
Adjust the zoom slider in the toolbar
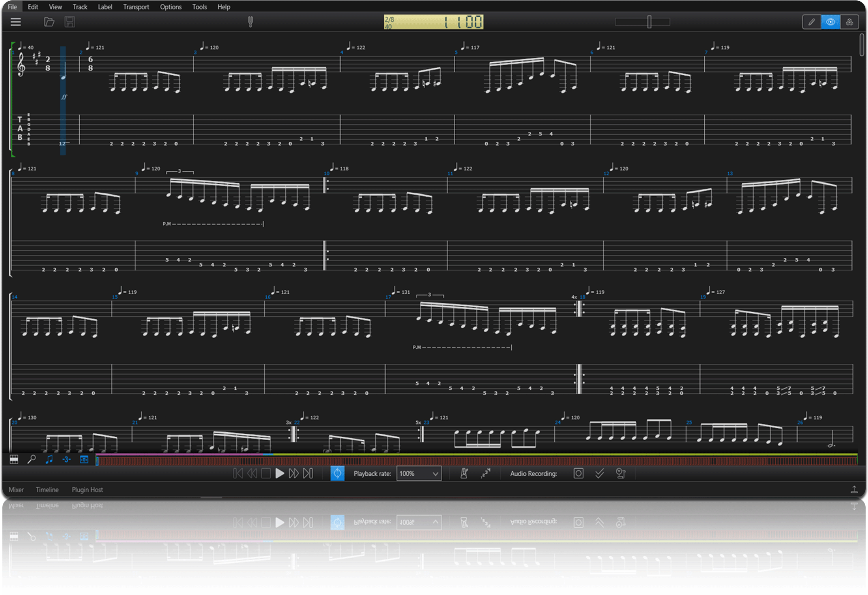[x=649, y=22]
